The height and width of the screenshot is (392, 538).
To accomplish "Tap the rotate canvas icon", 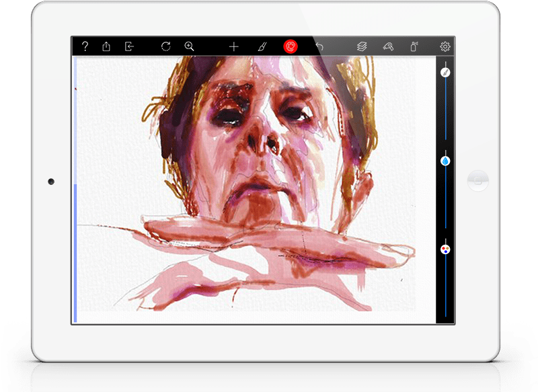I will point(165,46).
